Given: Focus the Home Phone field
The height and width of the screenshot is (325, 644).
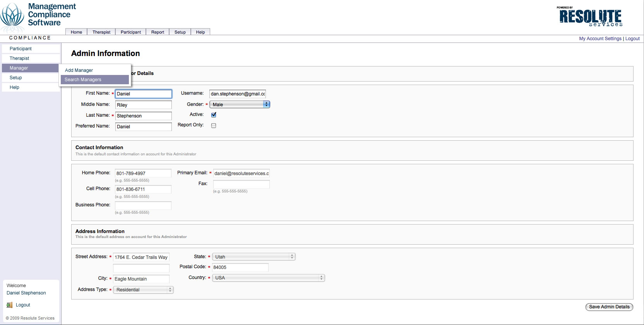Looking at the screenshot, I should [x=143, y=173].
